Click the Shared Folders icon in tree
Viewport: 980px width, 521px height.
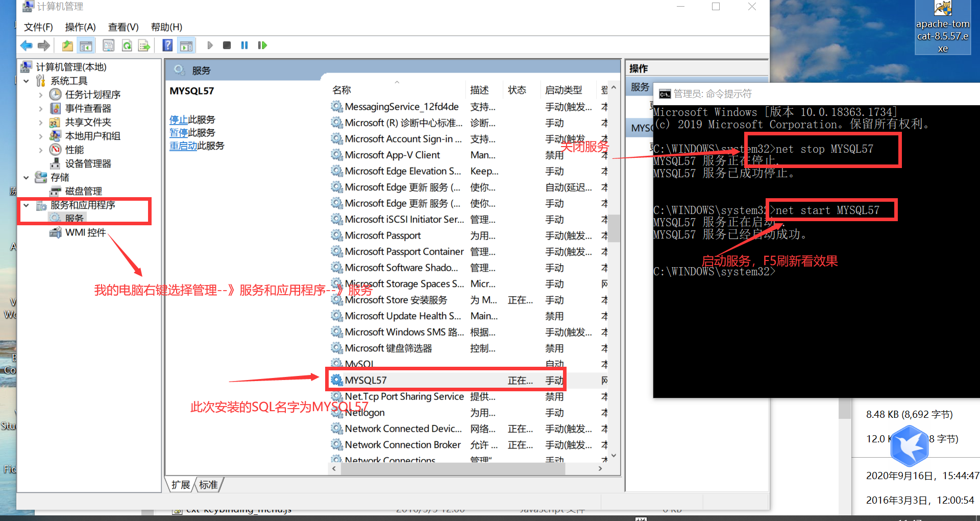click(56, 122)
